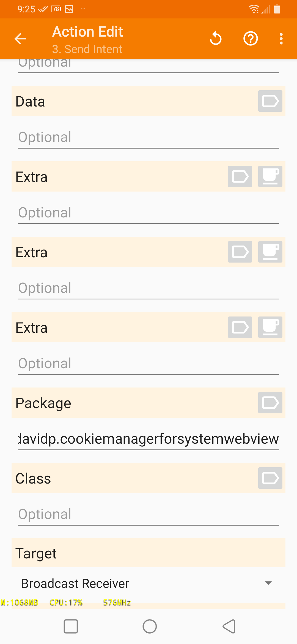
Task: Tap the cup icon on the third Extra row
Action: [270, 327]
